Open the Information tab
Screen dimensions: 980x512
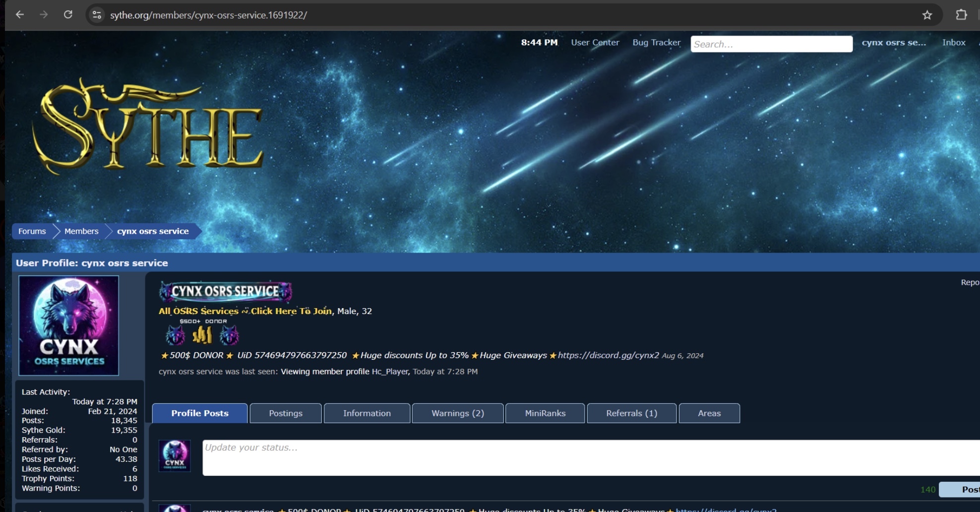[x=367, y=413]
